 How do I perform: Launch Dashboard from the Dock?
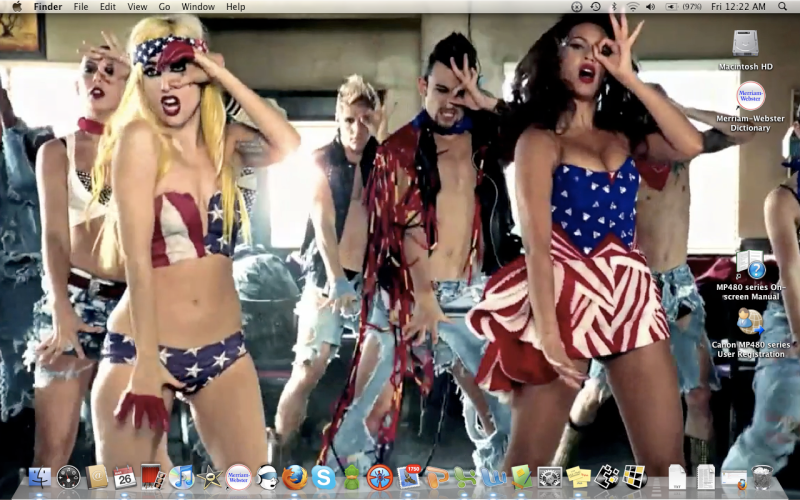[68, 478]
